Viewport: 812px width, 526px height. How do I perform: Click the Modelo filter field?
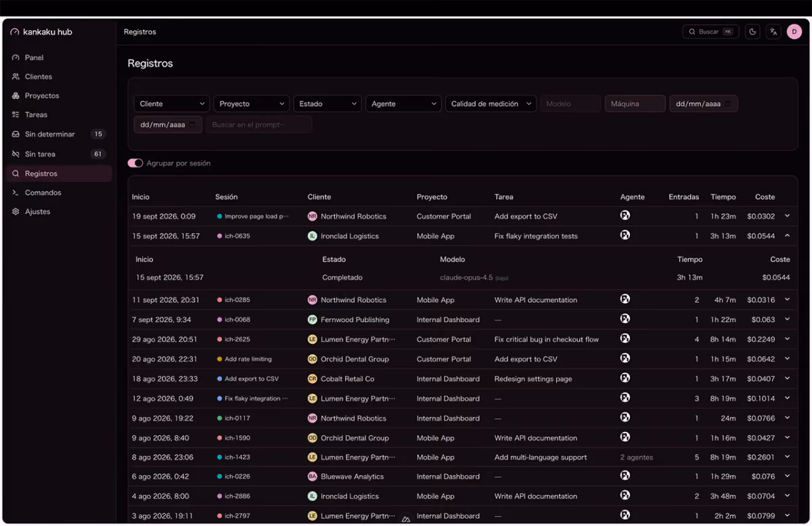tap(570, 104)
